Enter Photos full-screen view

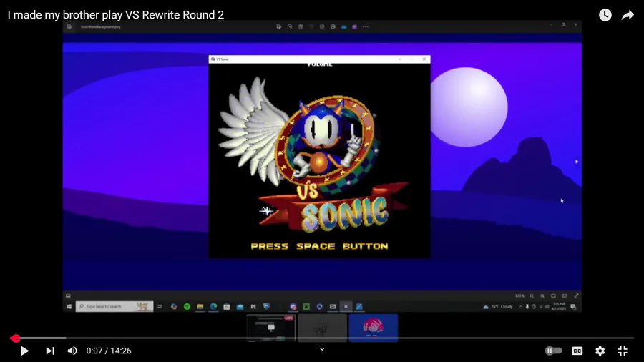coord(576,295)
